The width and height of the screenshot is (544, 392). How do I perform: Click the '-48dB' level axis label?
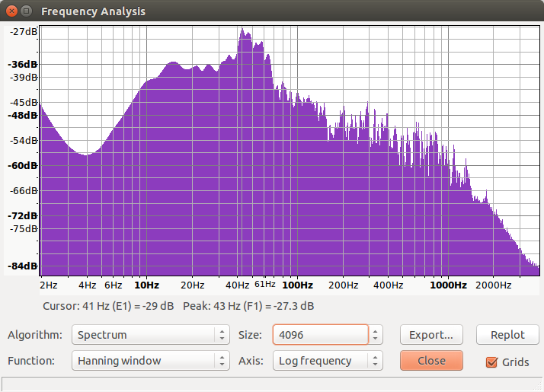click(23, 115)
